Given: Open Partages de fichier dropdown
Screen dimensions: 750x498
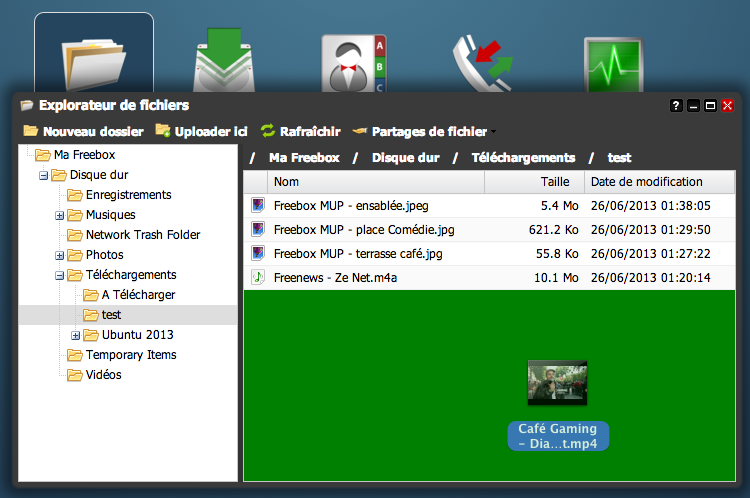Looking at the screenshot, I should [x=424, y=131].
